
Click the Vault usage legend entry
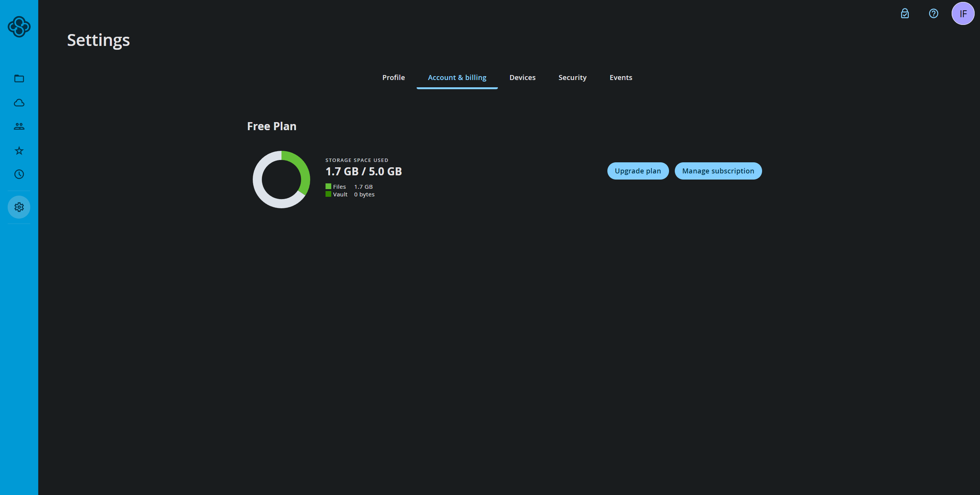[340, 194]
